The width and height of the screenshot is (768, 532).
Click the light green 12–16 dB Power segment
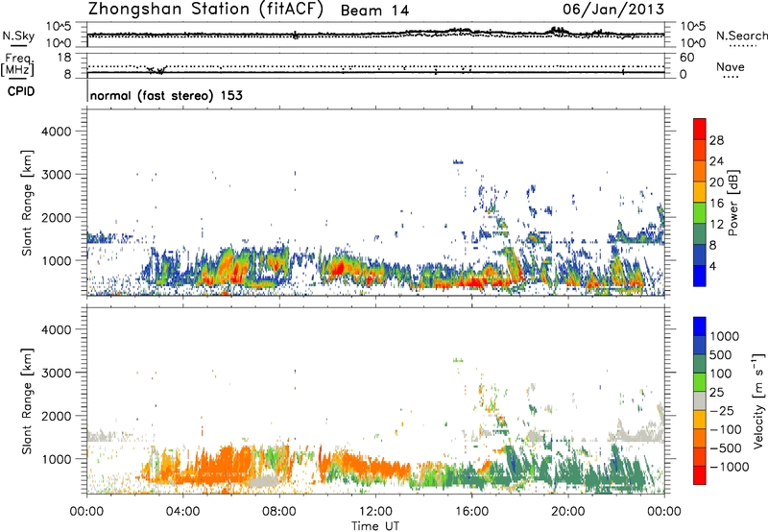[x=700, y=212]
